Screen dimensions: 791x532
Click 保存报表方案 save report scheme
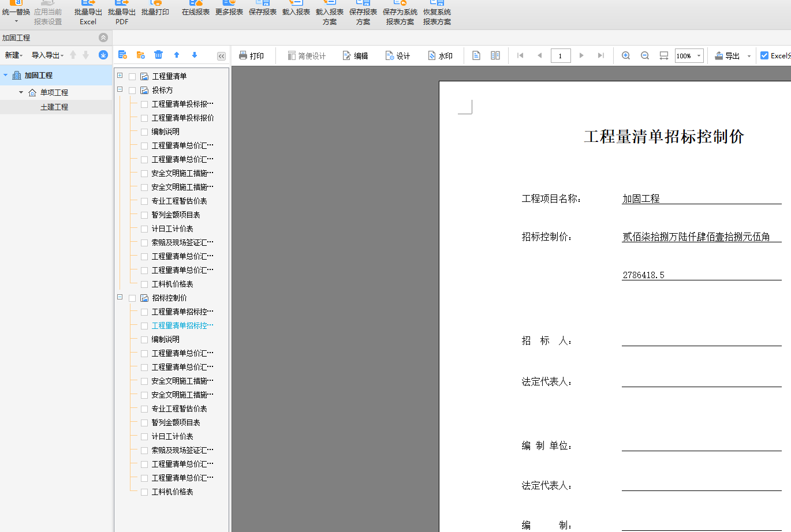pyautogui.click(x=363, y=13)
